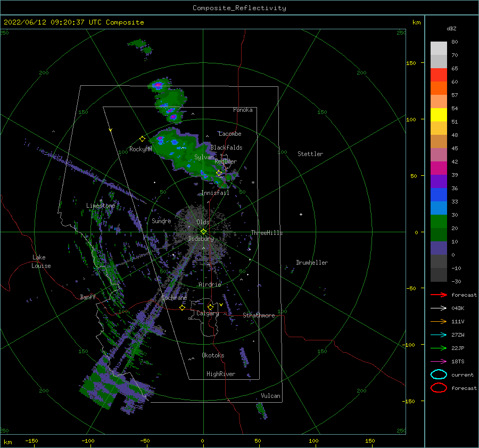Click white plus marker south of Stettler

tap(301, 214)
